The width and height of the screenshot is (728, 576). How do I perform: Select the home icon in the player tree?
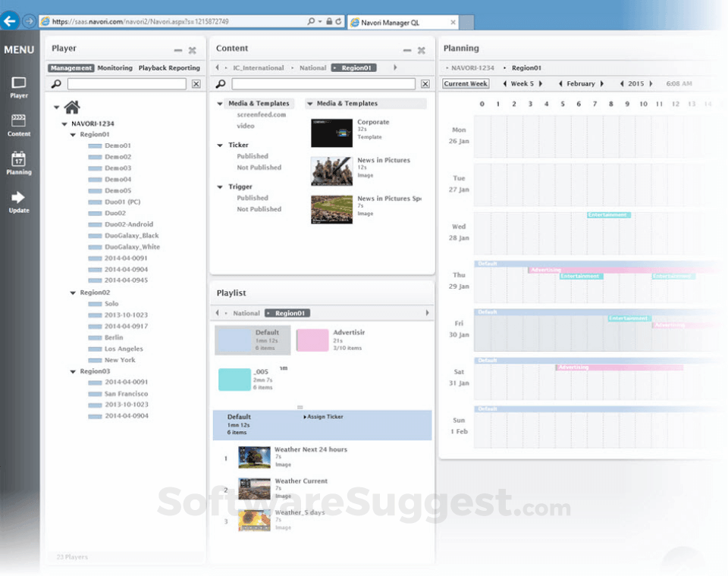click(71, 106)
